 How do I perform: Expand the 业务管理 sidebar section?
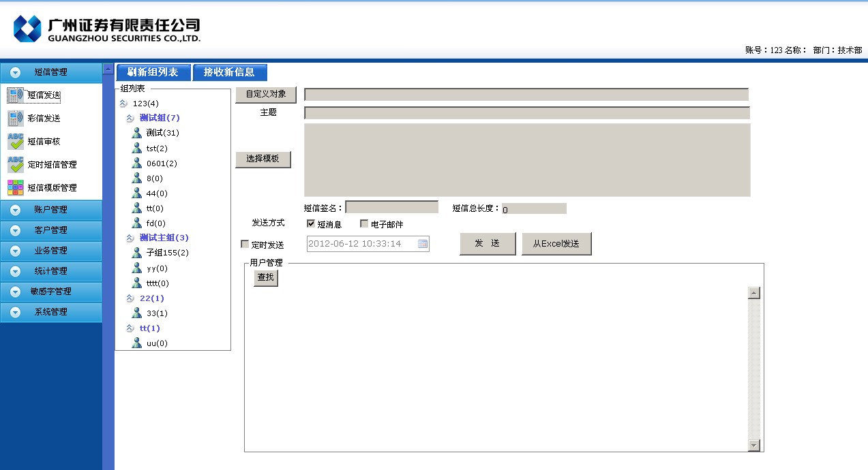tap(51, 251)
